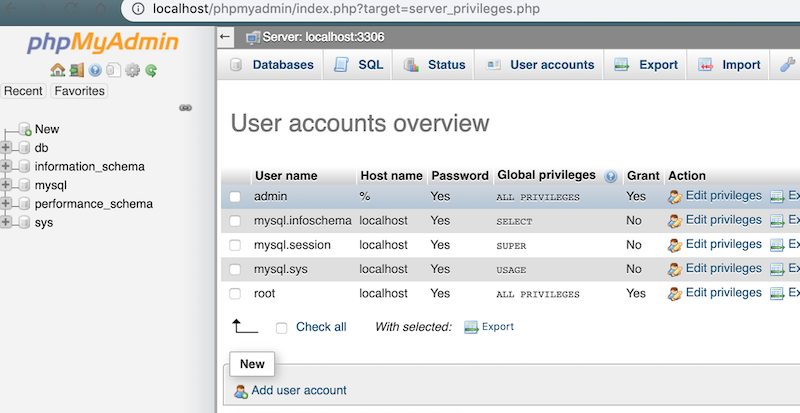Click Add user account link
800x413 pixels.
pyautogui.click(x=299, y=391)
